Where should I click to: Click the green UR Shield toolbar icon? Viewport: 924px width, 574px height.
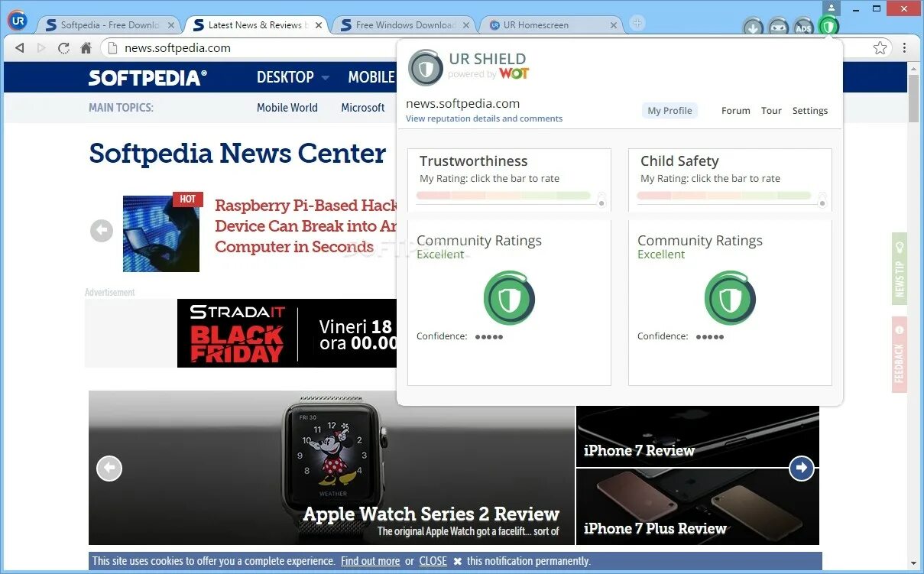click(828, 28)
